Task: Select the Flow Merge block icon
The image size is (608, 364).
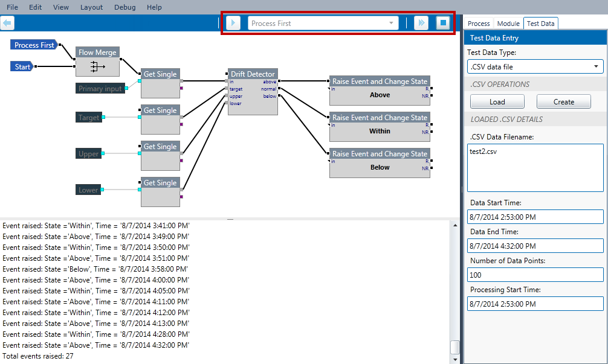Action: tap(97, 67)
